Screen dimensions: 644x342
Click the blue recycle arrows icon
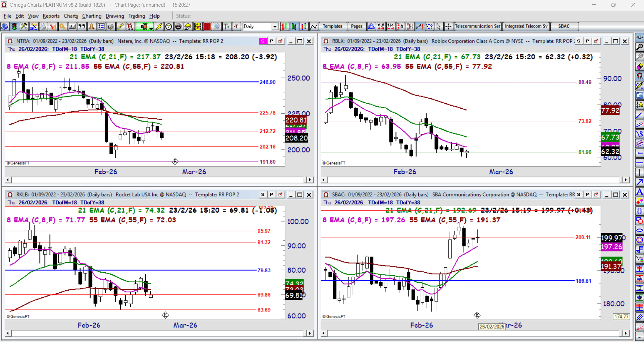point(371,26)
